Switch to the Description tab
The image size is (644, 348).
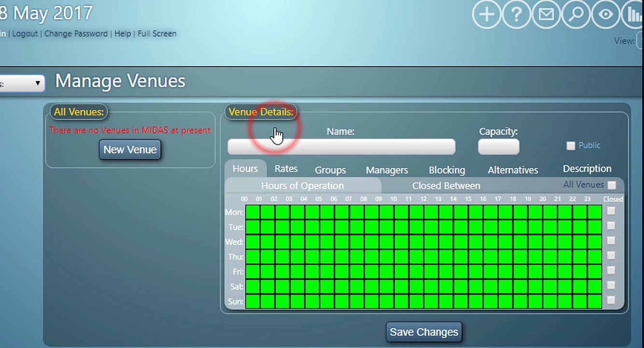point(587,169)
